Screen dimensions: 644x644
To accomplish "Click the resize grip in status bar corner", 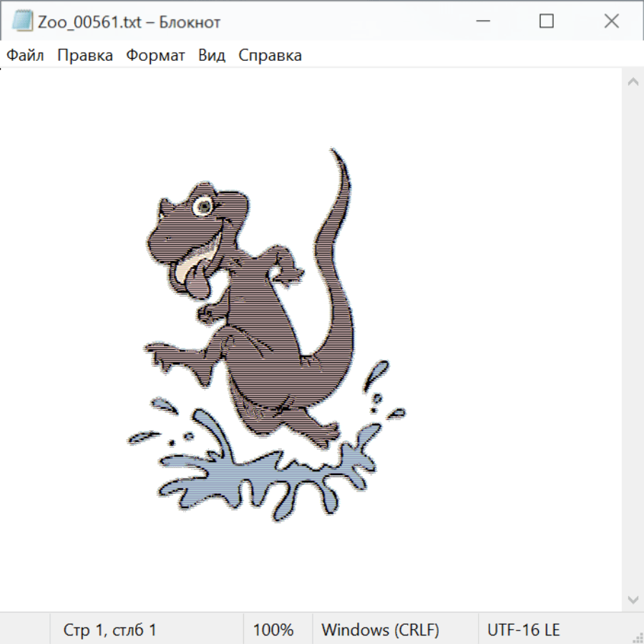I will (638, 638).
